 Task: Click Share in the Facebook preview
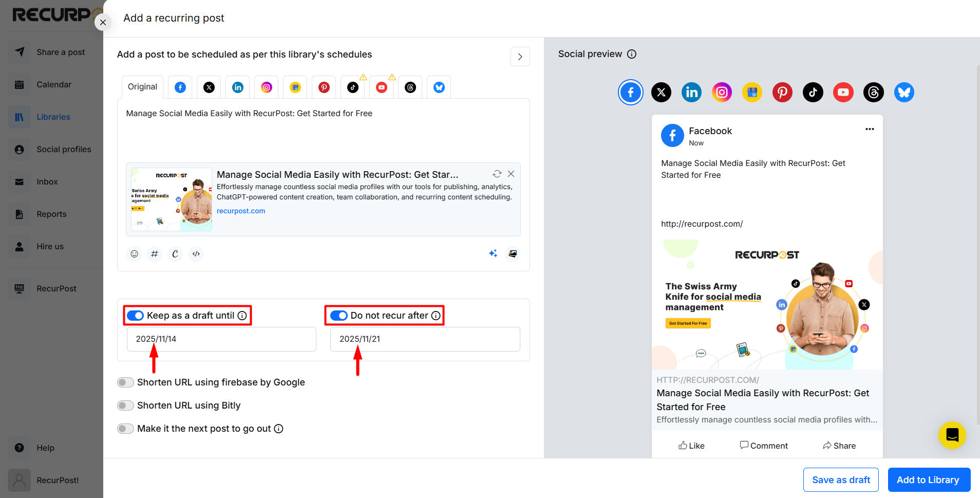click(839, 446)
